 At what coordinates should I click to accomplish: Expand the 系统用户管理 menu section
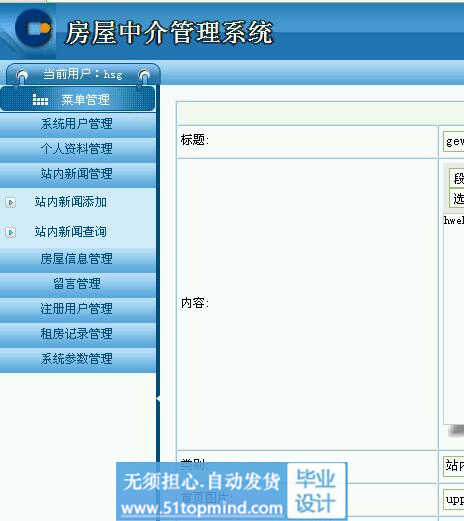point(77,124)
